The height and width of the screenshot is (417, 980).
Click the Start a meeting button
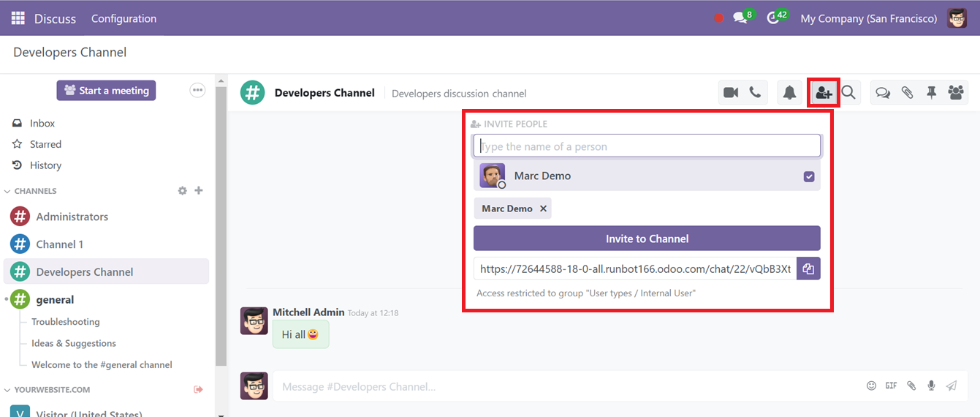click(x=106, y=91)
